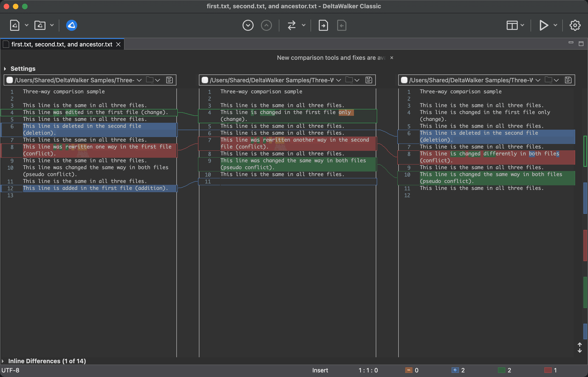
Task: Click the new file comparison icon
Action: click(15, 25)
